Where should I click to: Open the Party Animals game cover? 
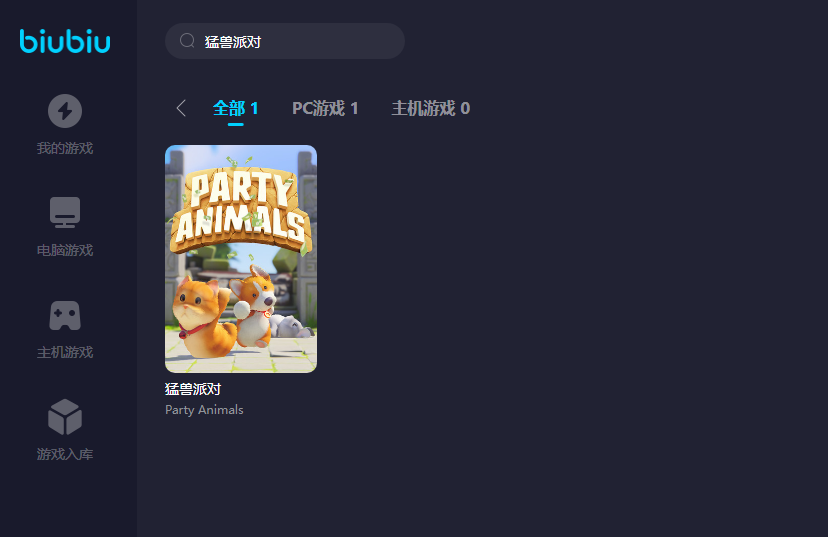click(241, 259)
